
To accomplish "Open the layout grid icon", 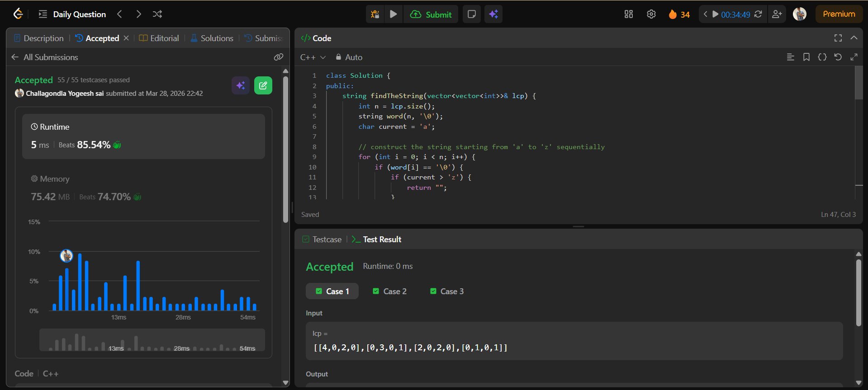I will pyautogui.click(x=629, y=14).
